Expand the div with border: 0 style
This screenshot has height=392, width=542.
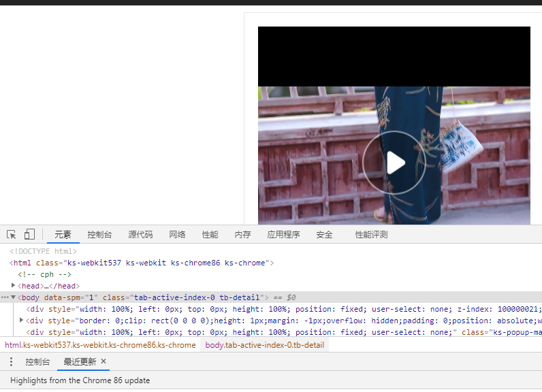point(22,321)
